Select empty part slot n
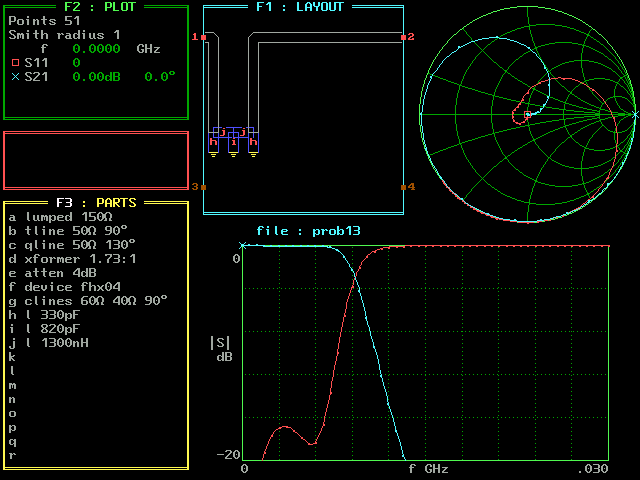This screenshot has width=640, height=480. pos(12,399)
